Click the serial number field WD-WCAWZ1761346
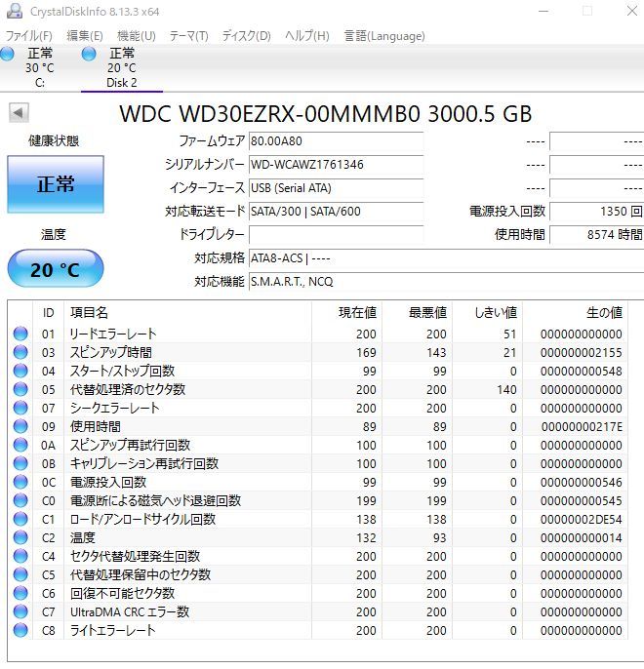This screenshot has width=644, height=669. pyautogui.click(x=336, y=165)
